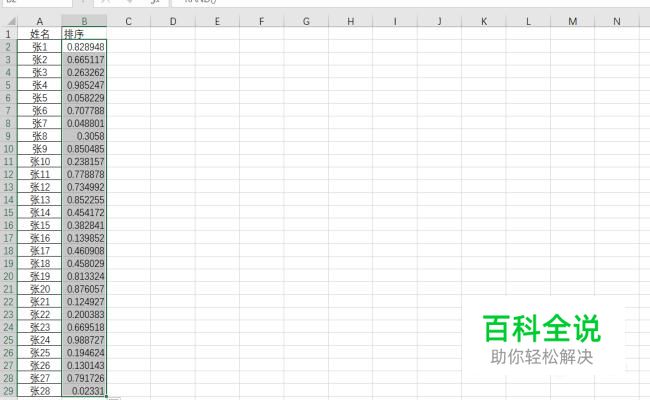Select column K header
This screenshot has width=650, height=400.
(x=484, y=21)
